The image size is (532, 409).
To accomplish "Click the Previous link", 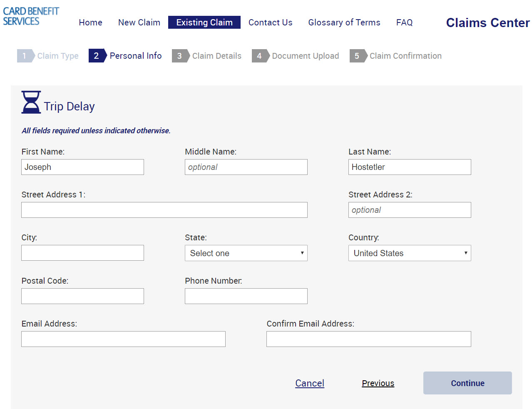I will click(378, 383).
